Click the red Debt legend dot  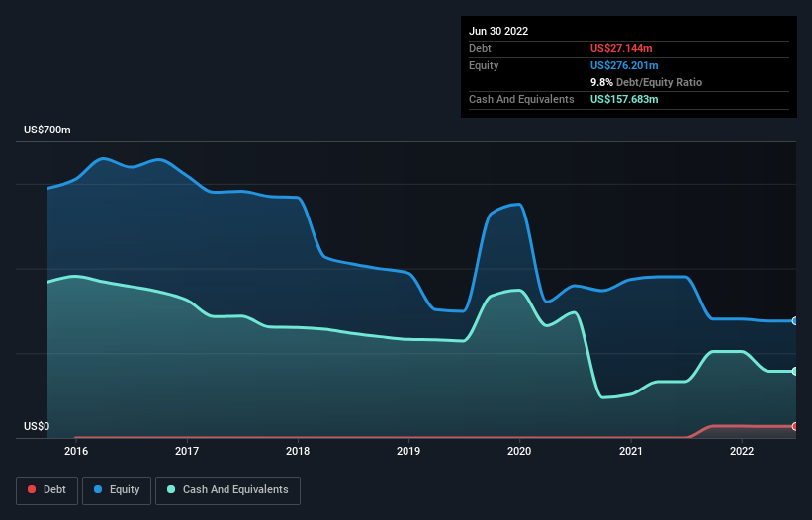point(32,489)
